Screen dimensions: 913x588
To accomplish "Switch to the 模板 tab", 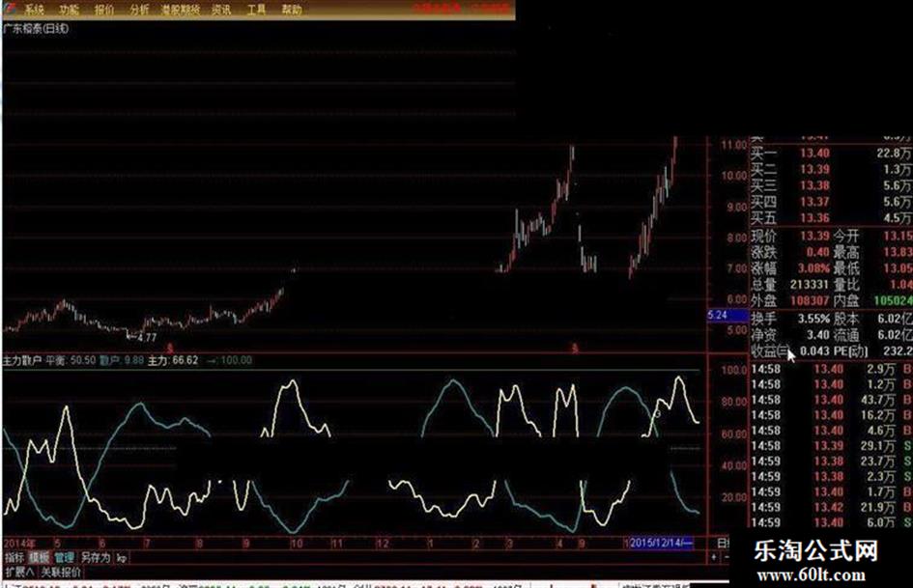I will 40,558.
